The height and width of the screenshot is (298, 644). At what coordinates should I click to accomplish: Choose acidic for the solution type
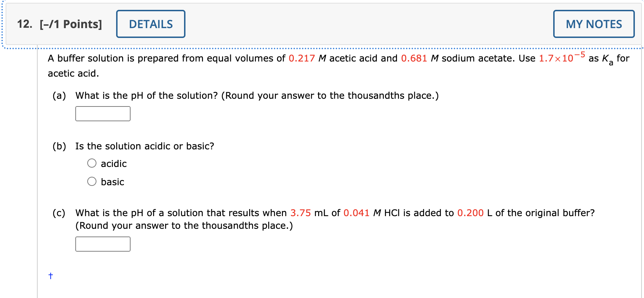tap(92, 163)
